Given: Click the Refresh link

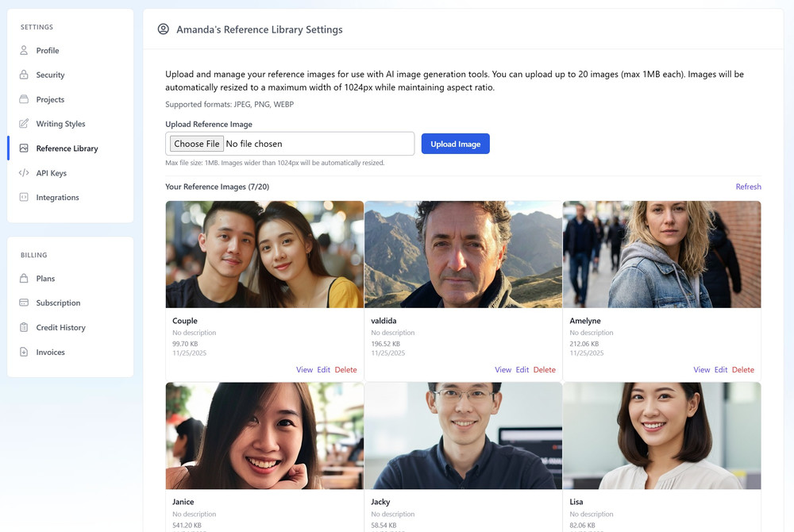Looking at the screenshot, I should click(748, 187).
